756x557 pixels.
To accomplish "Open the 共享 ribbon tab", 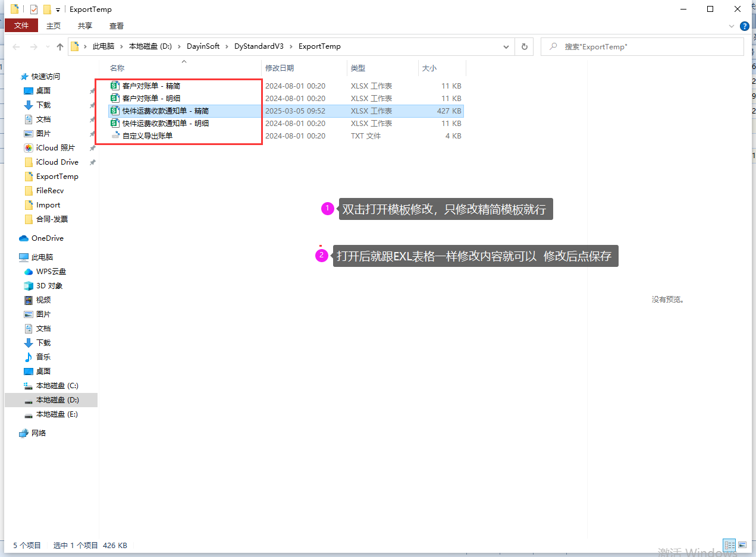I will [85, 26].
